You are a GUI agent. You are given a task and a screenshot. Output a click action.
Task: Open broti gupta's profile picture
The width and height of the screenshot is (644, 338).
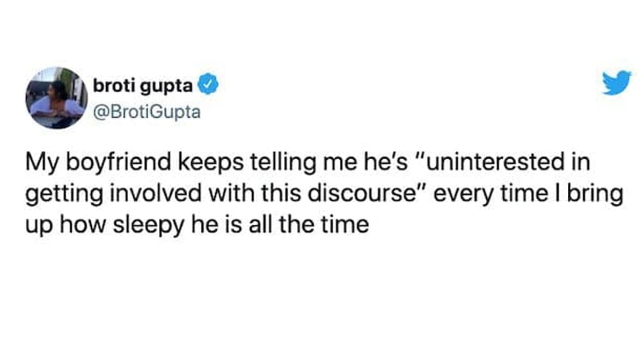[x=56, y=98]
